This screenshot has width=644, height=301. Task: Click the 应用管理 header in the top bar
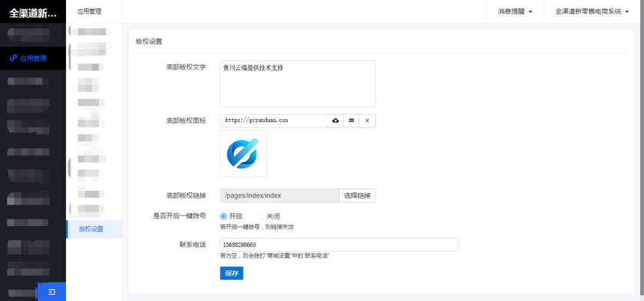pos(89,12)
